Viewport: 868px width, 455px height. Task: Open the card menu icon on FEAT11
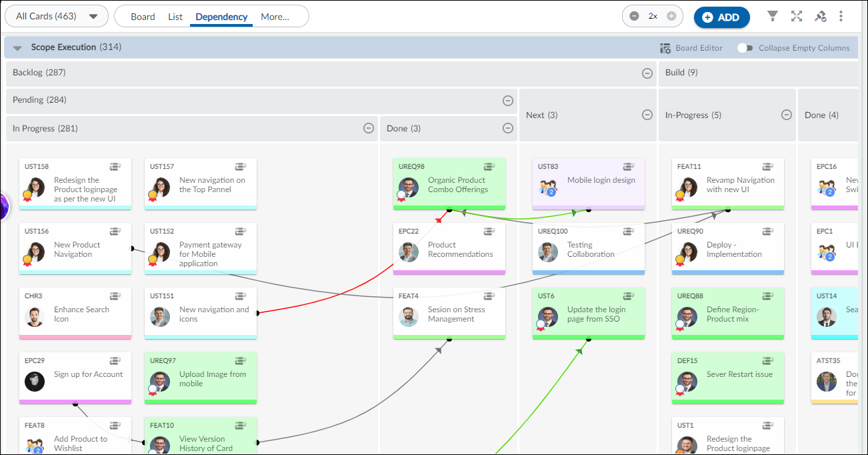[x=767, y=165]
